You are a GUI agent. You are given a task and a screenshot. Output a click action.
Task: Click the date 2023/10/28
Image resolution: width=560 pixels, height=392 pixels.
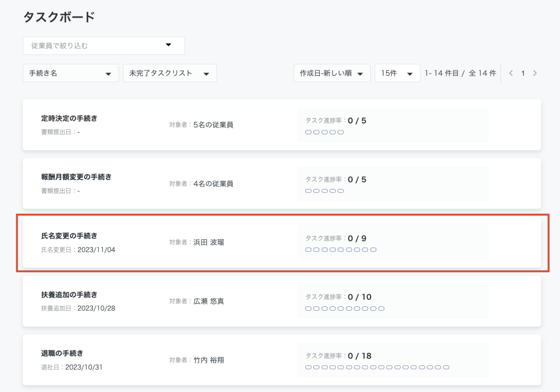click(96, 308)
